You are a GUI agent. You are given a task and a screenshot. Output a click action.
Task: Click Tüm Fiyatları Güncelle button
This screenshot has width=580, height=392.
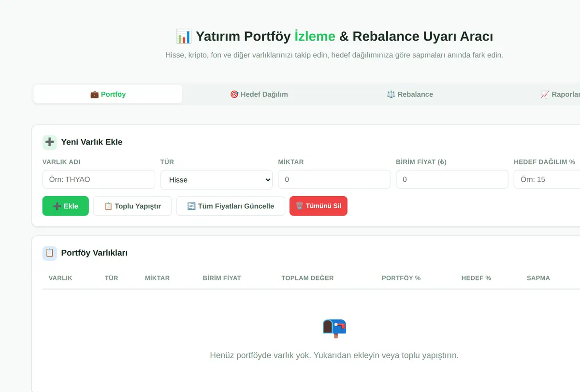(231, 206)
